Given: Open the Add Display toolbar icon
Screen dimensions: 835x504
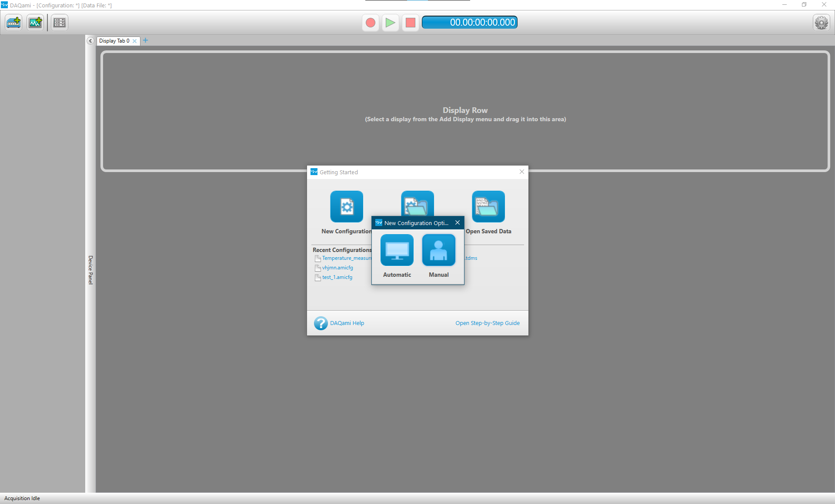Looking at the screenshot, I should pos(35,23).
